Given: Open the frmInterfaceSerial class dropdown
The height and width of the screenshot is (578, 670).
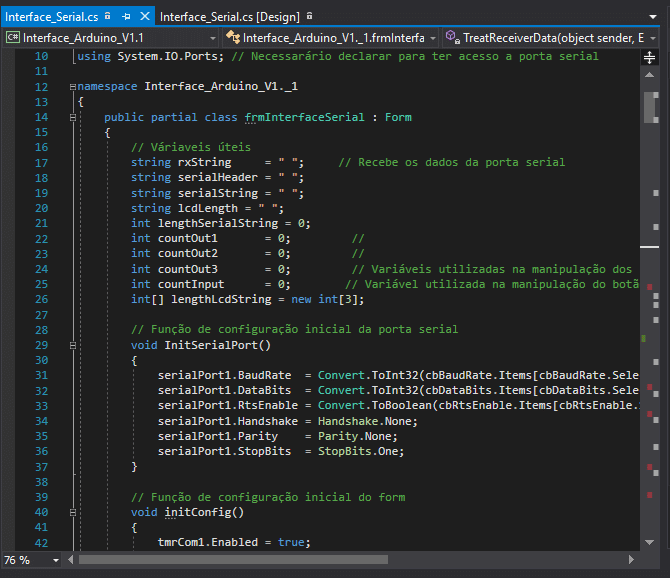Looking at the screenshot, I should 433,38.
